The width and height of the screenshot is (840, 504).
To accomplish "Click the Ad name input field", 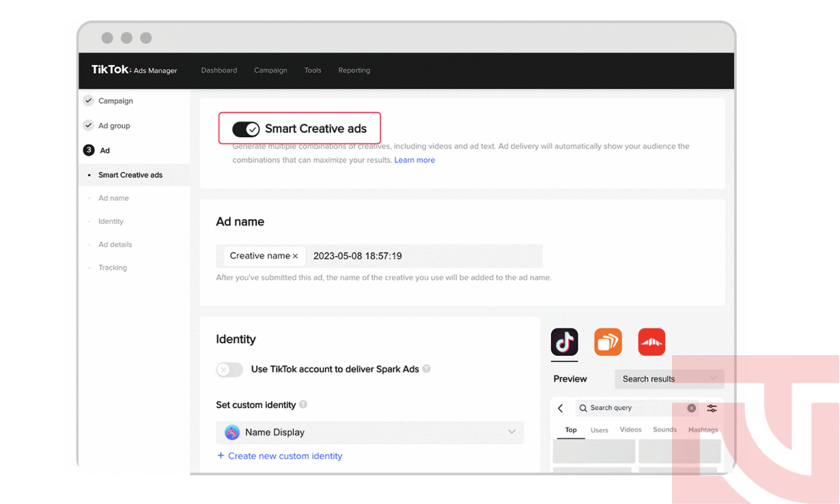I will tap(380, 256).
